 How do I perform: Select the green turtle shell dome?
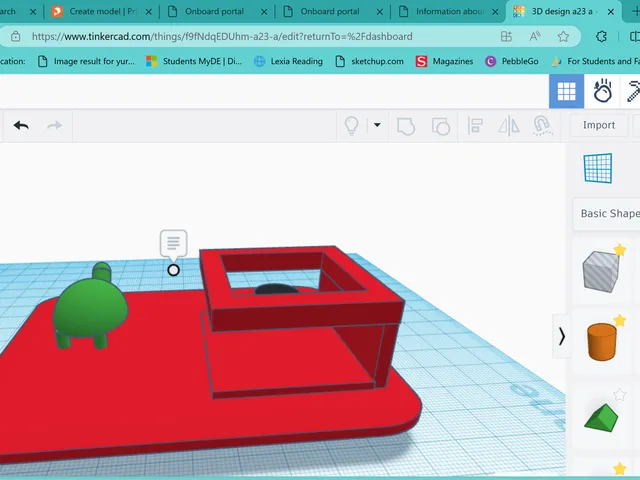[x=90, y=308]
